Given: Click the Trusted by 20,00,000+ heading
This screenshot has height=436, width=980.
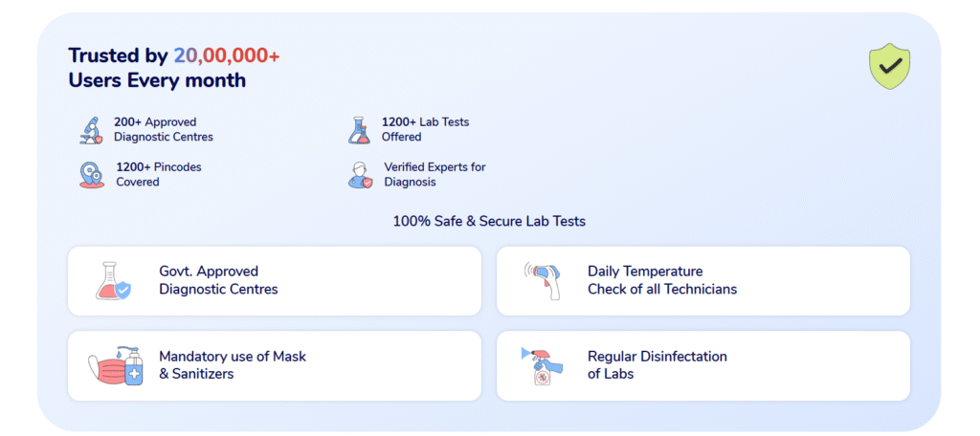Looking at the screenshot, I should 174,55.
